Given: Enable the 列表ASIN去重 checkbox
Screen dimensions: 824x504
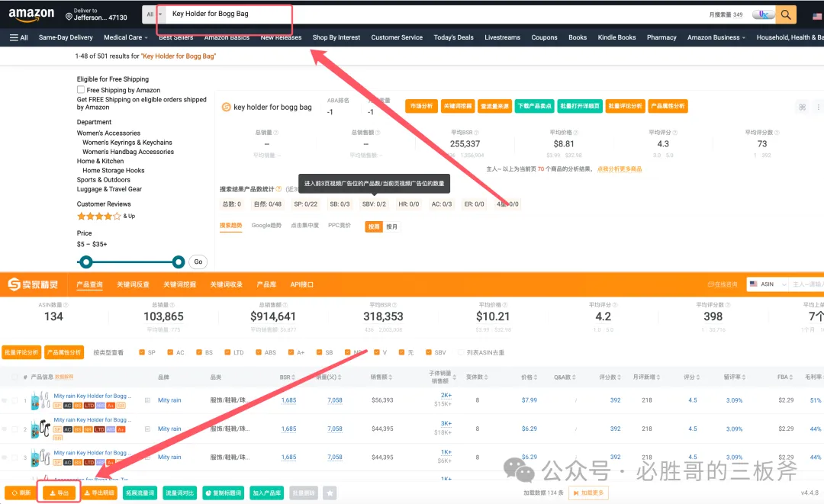Looking at the screenshot, I should [461, 352].
